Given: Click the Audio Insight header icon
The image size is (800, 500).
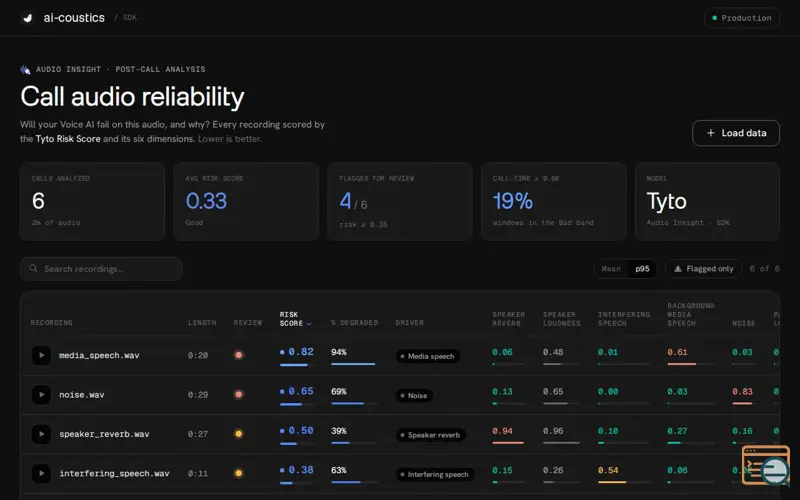Looking at the screenshot, I should coord(25,69).
